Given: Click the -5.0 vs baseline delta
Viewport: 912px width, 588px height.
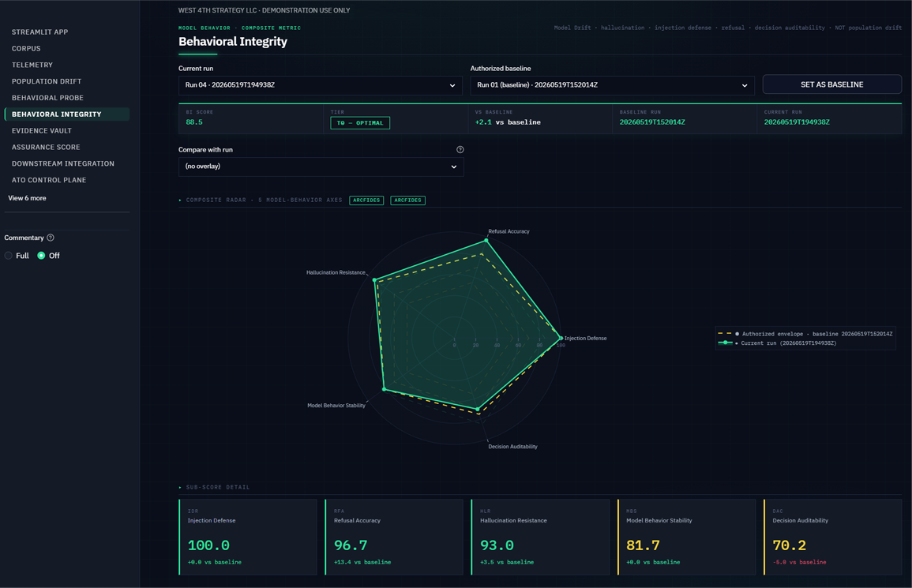Looking at the screenshot, I should [799, 563].
